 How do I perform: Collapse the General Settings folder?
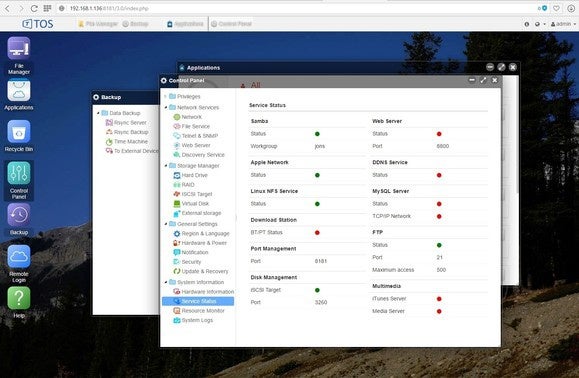point(165,224)
